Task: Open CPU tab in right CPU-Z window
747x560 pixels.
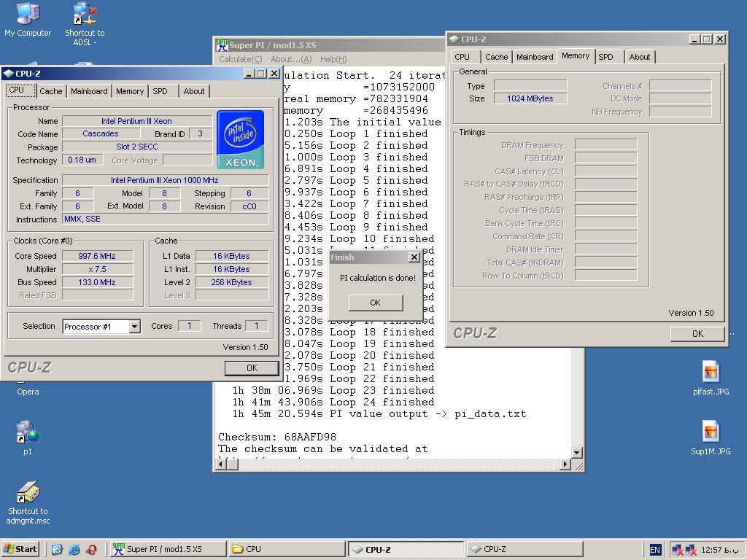Action: click(465, 57)
